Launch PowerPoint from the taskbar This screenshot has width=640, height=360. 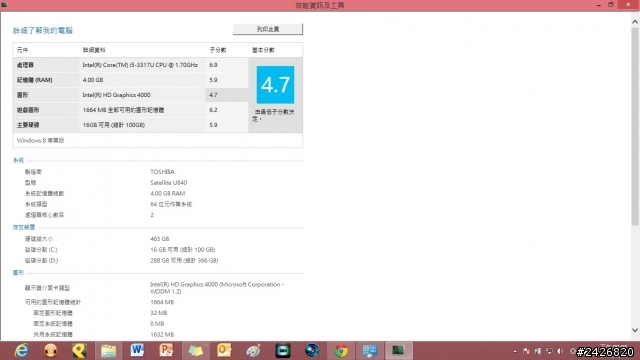(x=166, y=351)
